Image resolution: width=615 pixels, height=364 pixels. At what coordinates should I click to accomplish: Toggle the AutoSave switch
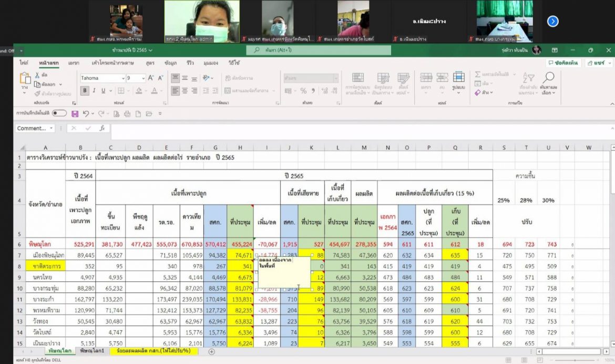pyautogui.click(x=59, y=113)
